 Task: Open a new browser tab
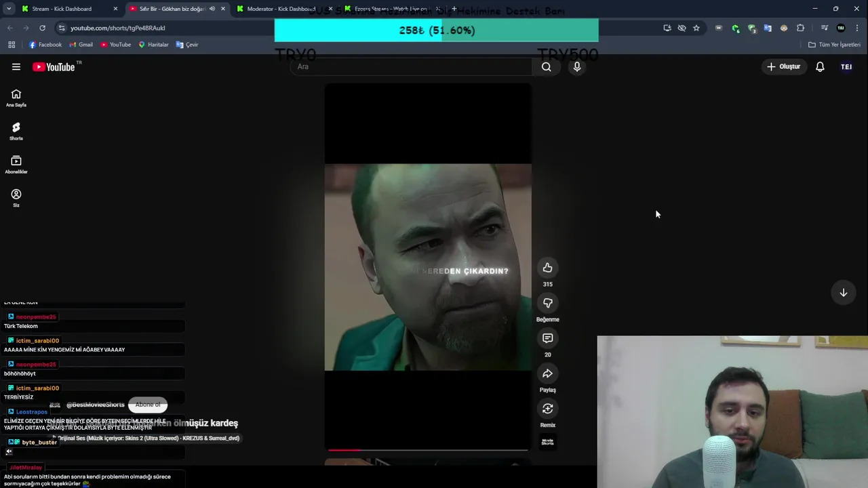point(454,9)
